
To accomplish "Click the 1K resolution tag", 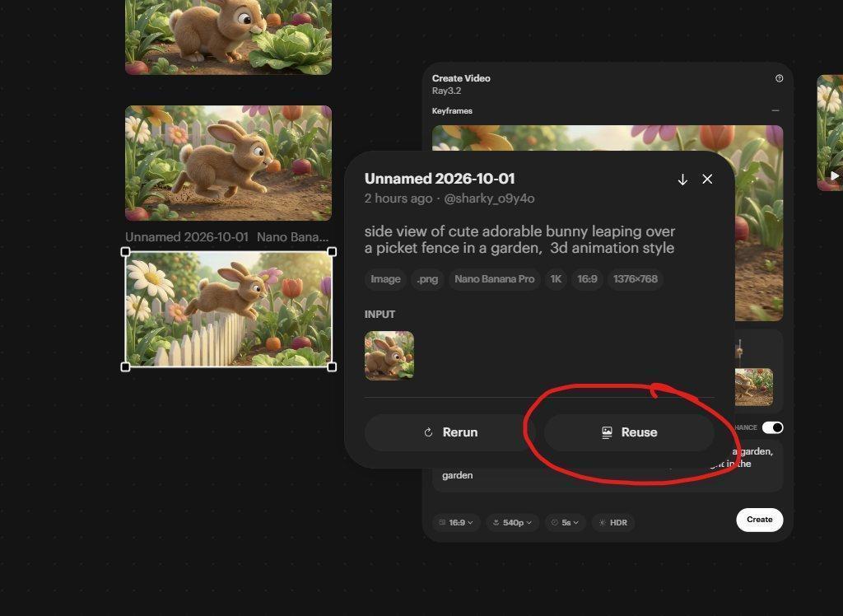I will coord(556,279).
